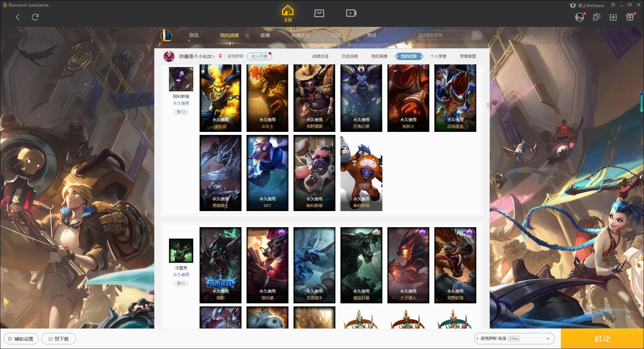Click the 9/11 skin count badge

[x=181, y=284]
